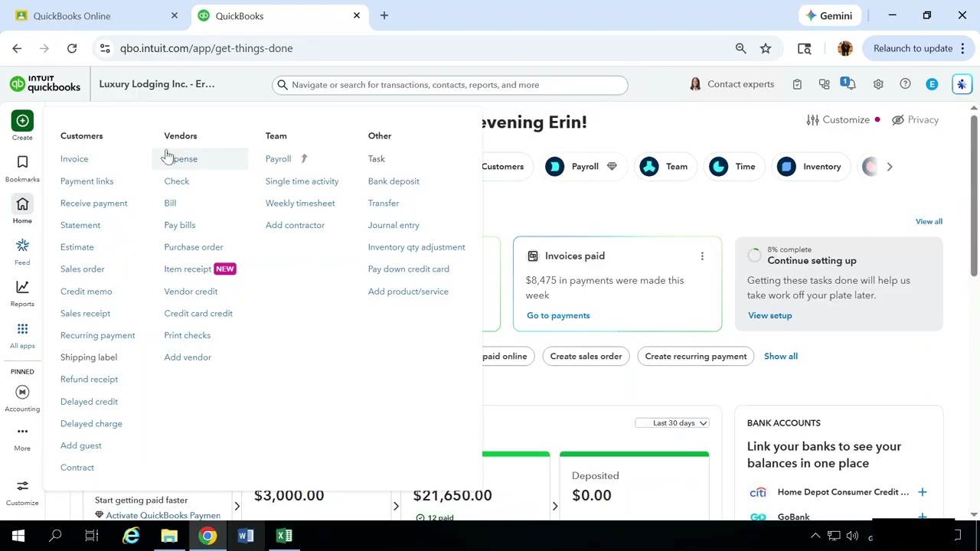Click the Navigate or search input field
The image size is (980, 551).
[x=450, y=85]
